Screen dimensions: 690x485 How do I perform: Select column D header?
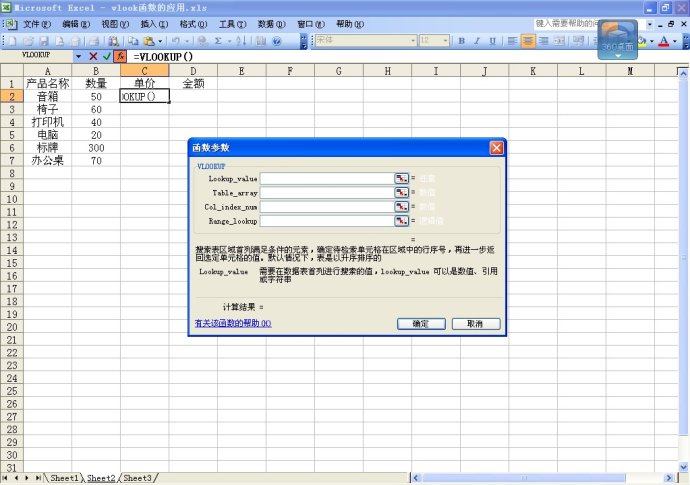coord(193,70)
